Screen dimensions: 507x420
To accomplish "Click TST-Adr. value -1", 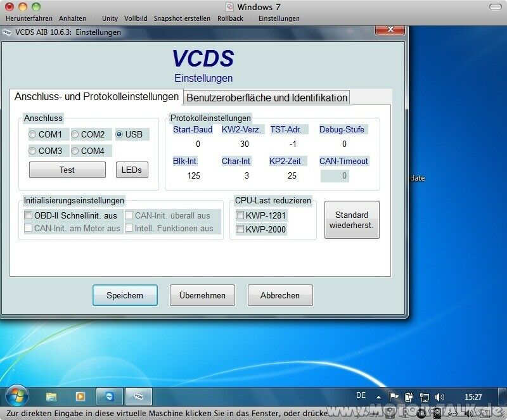I will [293, 144].
